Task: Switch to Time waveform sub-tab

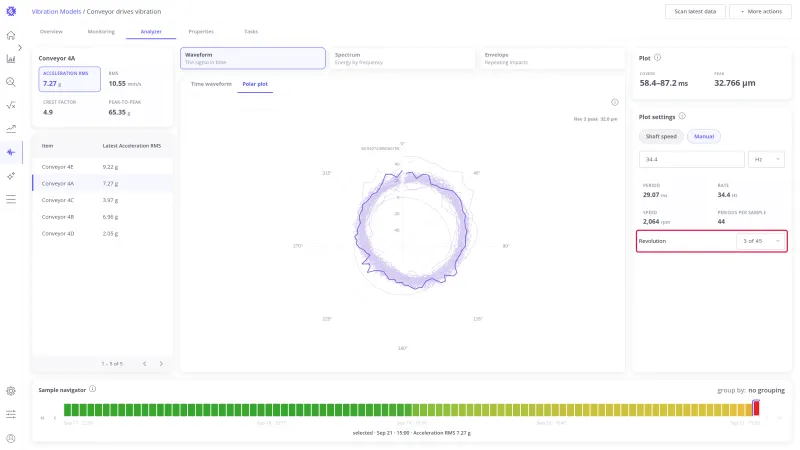Action: click(211, 84)
